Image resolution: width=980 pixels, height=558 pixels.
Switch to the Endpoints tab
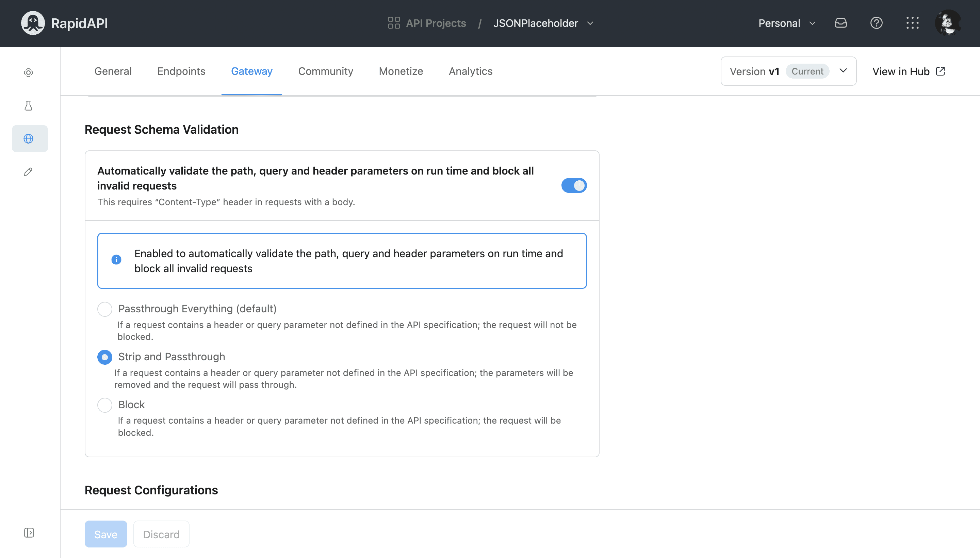pyautogui.click(x=181, y=71)
